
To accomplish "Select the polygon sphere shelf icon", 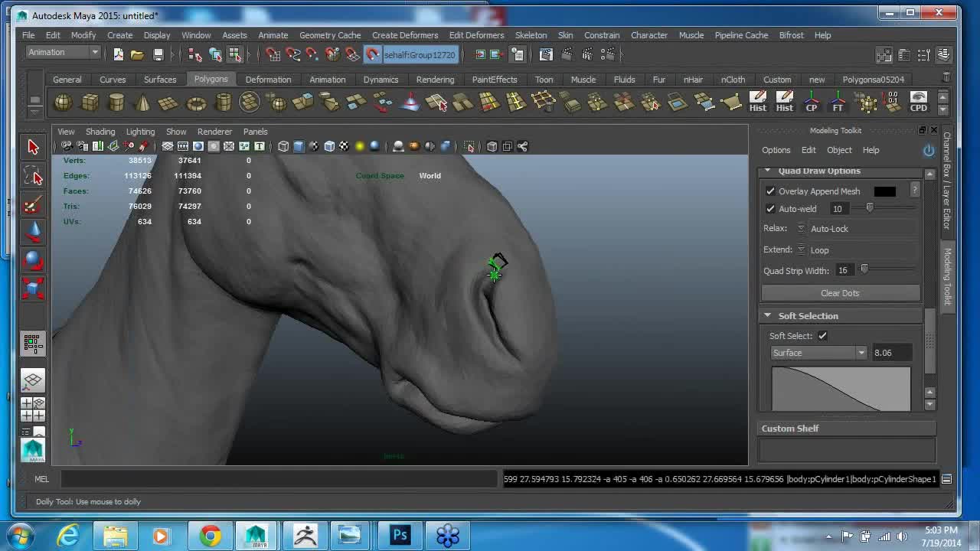I will (x=63, y=103).
